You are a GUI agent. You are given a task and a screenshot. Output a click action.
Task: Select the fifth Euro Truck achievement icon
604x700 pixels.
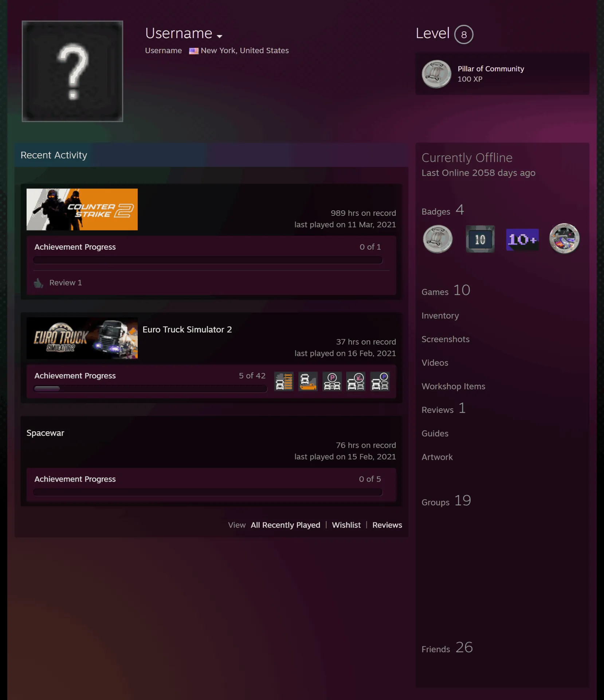click(380, 381)
